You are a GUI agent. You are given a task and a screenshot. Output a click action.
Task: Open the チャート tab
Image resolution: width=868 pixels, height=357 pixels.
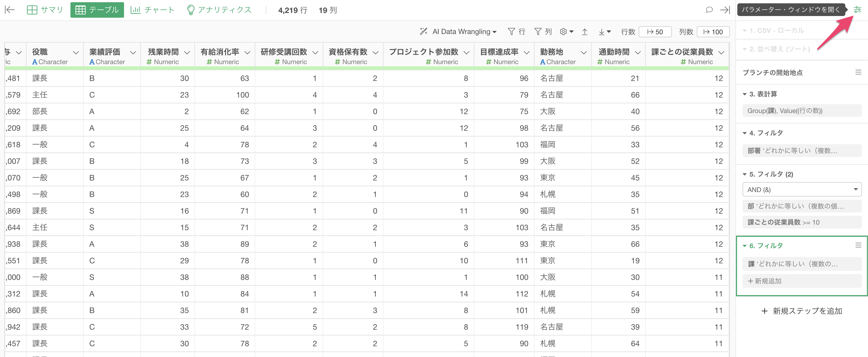point(152,10)
